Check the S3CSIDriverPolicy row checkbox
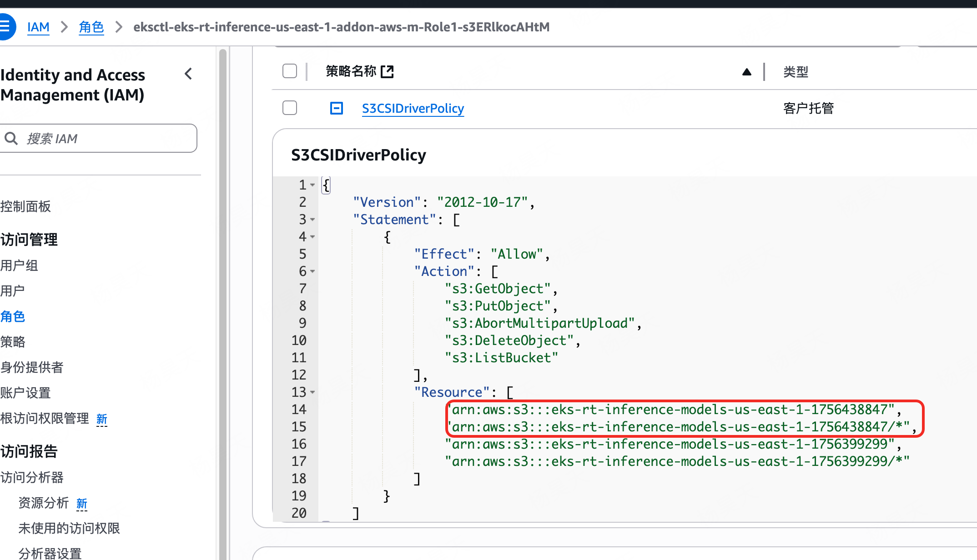The width and height of the screenshot is (977, 560). point(290,108)
